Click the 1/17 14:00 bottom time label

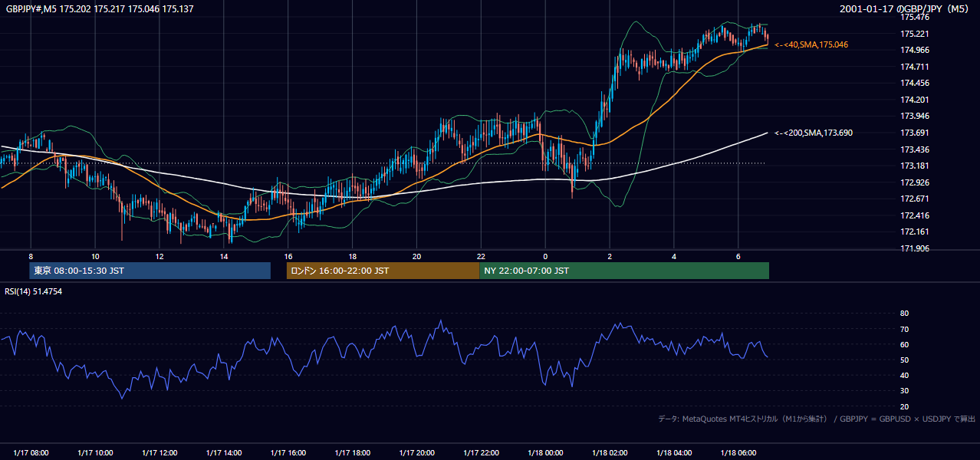click(x=224, y=453)
